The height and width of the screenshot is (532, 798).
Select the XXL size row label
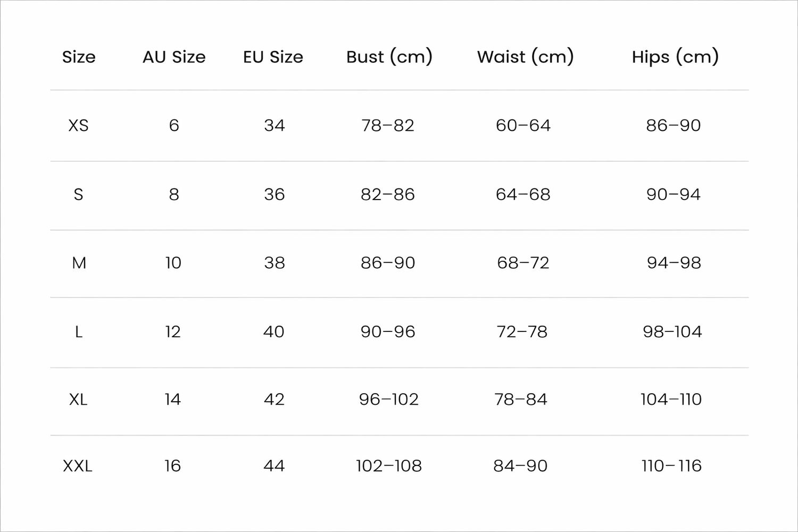[78, 466]
